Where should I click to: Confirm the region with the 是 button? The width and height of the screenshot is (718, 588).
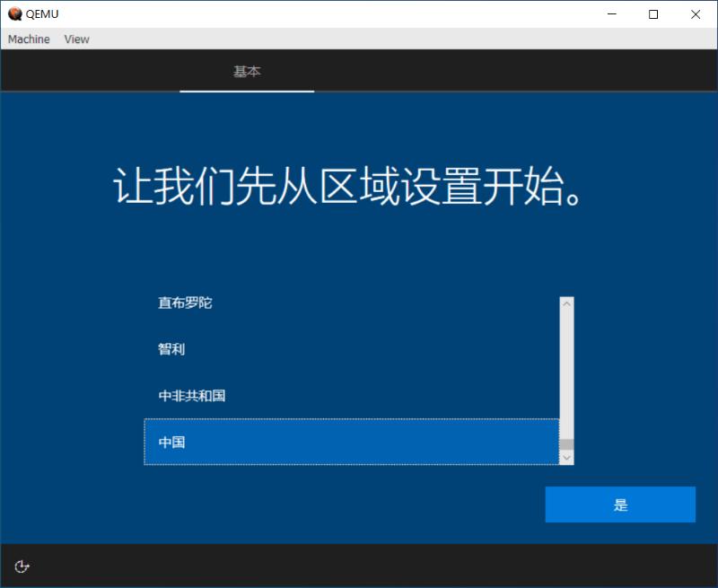point(620,504)
